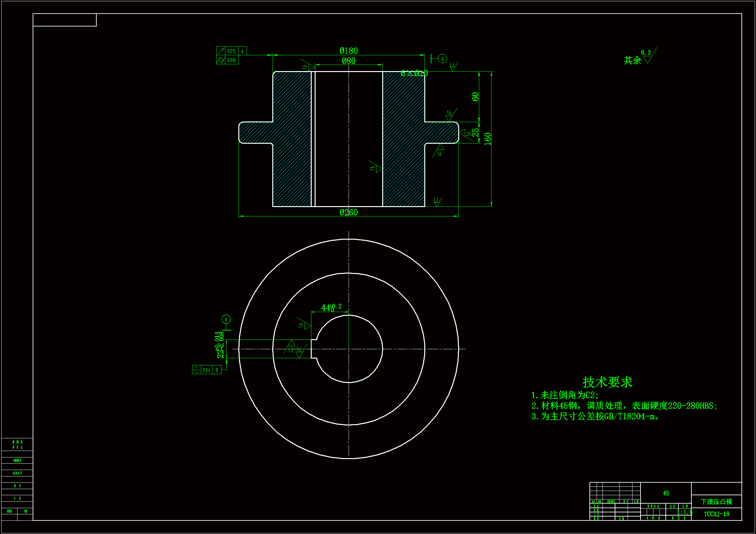756x534 pixels.
Task: Click the 160 height dimension
Action: coord(488,139)
